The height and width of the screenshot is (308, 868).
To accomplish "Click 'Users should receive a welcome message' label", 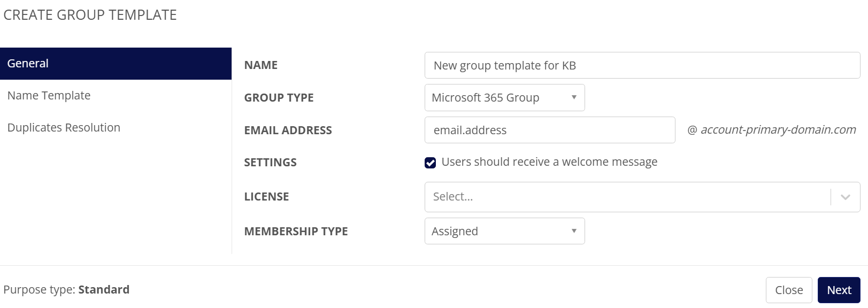I will pyautogui.click(x=549, y=162).
